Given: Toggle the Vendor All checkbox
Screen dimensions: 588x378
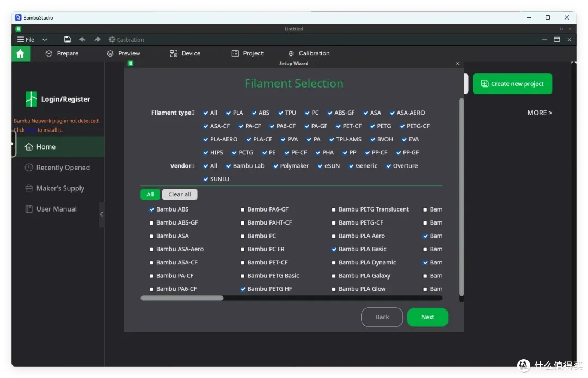Looking at the screenshot, I should pos(205,166).
